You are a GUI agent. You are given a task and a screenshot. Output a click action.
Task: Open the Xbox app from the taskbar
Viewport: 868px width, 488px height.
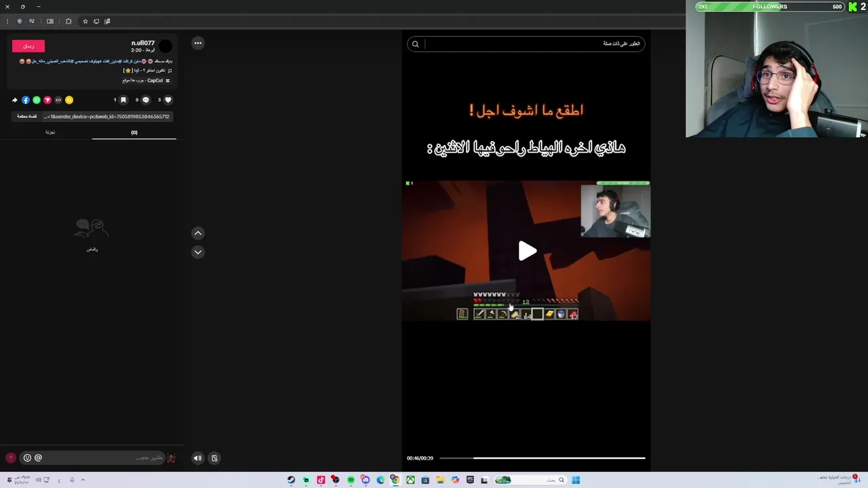tap(410, 480)
